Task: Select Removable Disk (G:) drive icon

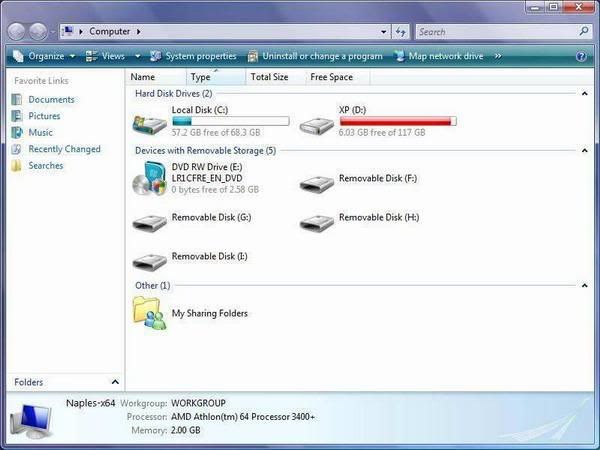Action: [150, 223]
